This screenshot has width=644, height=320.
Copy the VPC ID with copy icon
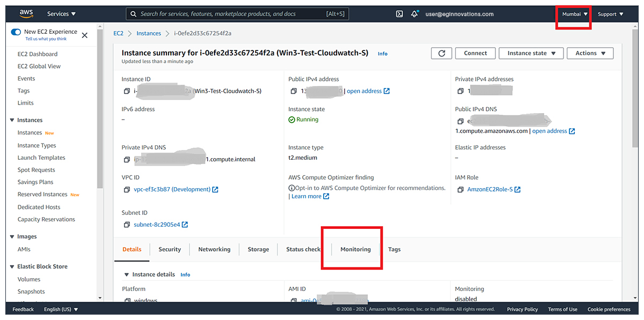tap(127, 190)
